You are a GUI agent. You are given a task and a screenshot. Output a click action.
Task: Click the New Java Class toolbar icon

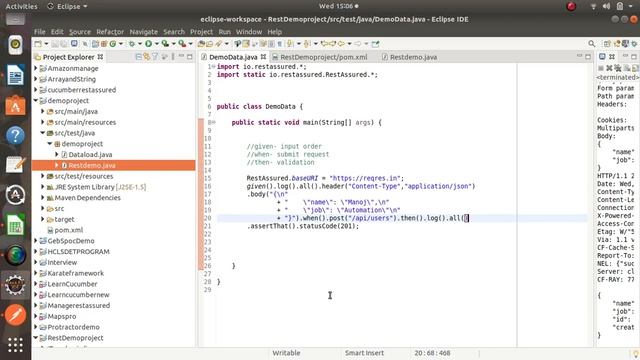(113, 44)
